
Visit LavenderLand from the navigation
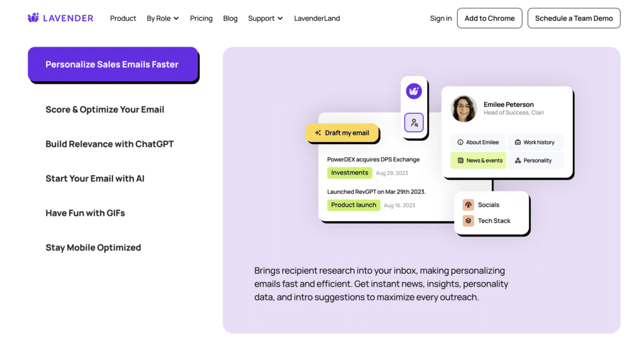[x=317, y=18]
